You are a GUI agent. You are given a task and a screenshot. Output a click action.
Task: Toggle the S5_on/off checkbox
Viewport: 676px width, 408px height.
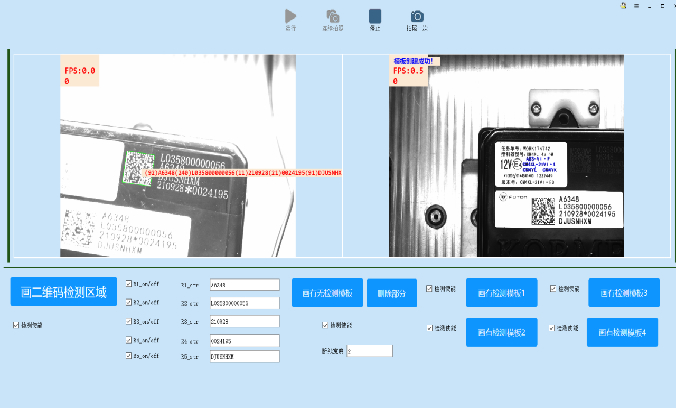point(129,356)
